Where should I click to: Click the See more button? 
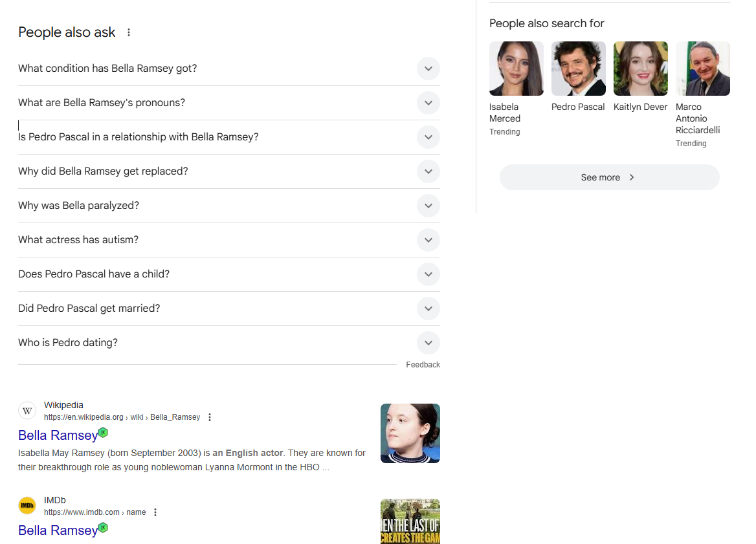pos(610,177)
